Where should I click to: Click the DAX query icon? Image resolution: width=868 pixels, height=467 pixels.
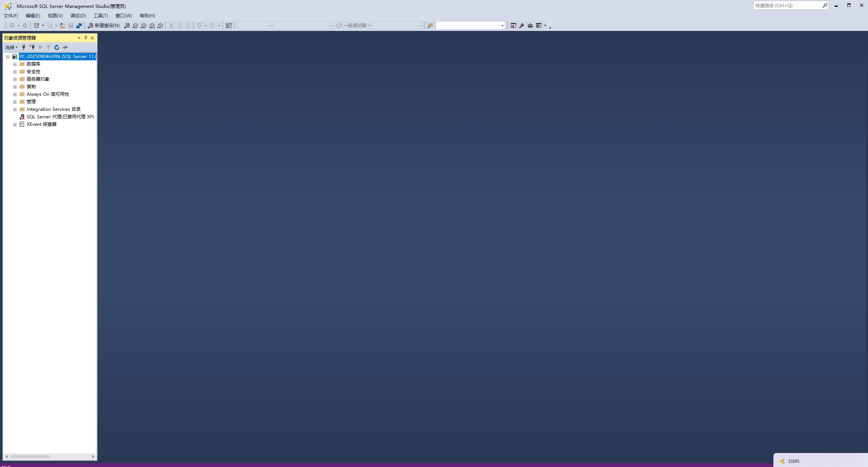[160, 26]
